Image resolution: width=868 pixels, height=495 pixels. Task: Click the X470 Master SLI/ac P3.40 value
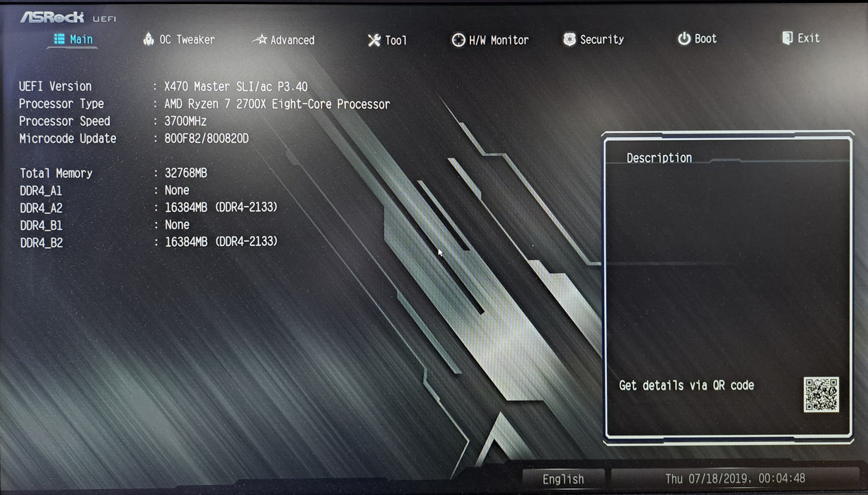click(x=236, y=87)
